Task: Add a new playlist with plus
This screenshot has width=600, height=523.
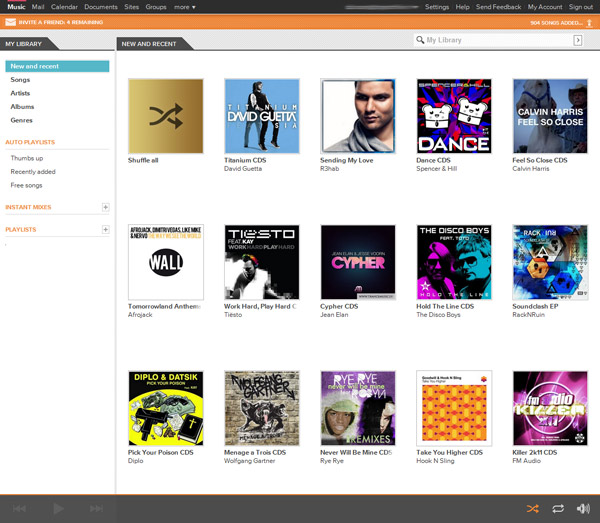Action: (x=106, y=229)
